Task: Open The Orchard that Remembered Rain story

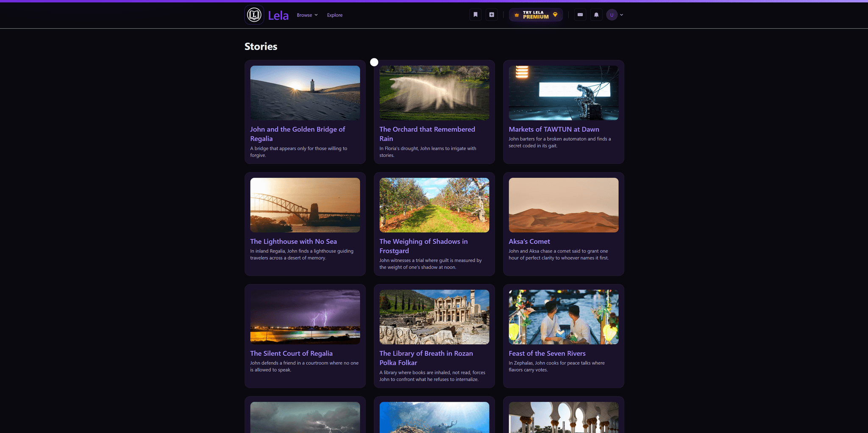Action: 427,134
